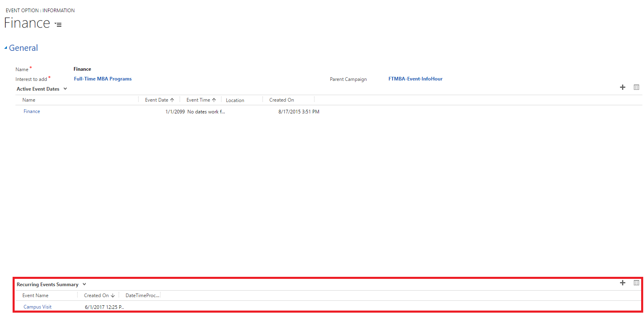This screenshot has height=313, width=644.
Task: Add new record in Active Event Dates
Action: pyautogui.click(x=622, y=87)
